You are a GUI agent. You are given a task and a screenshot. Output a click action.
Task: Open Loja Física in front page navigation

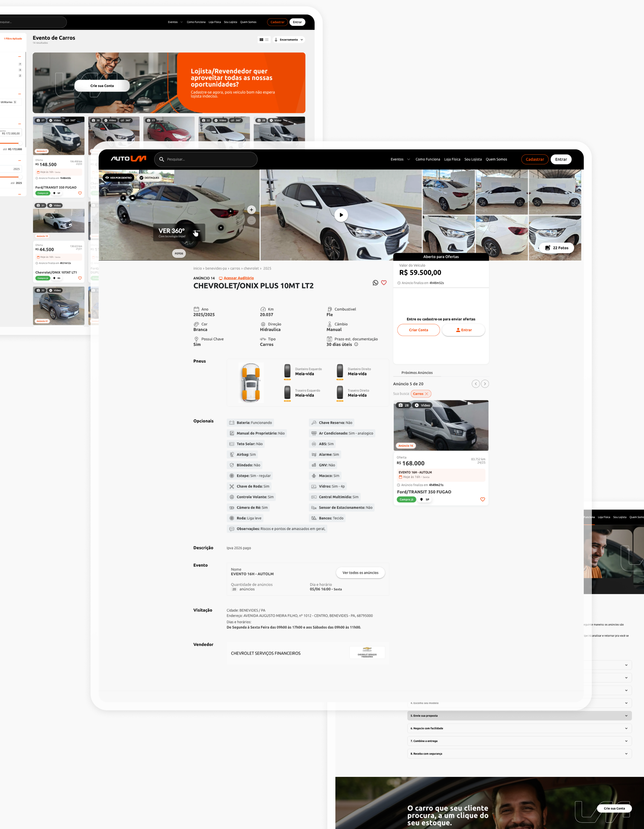(x=452, y=160)
